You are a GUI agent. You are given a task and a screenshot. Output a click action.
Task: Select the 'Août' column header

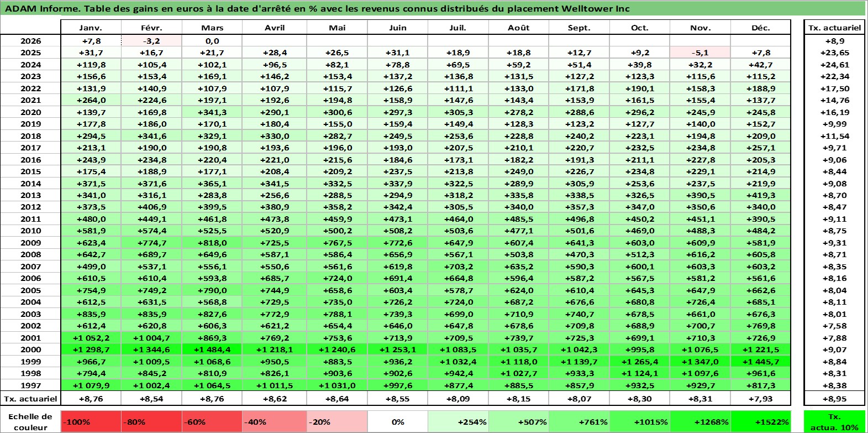pyautogui.click(x=519, y=28)
